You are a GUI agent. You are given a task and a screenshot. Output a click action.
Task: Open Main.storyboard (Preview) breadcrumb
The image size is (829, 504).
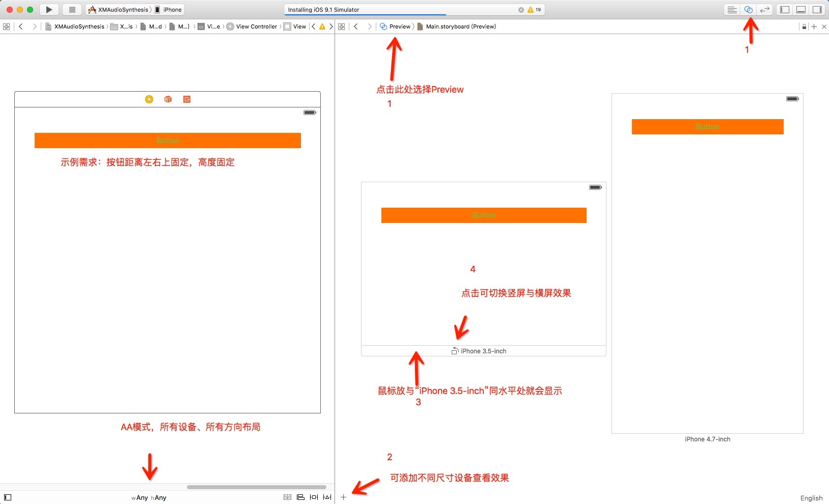pyautogui.click(x=457, y=26)
